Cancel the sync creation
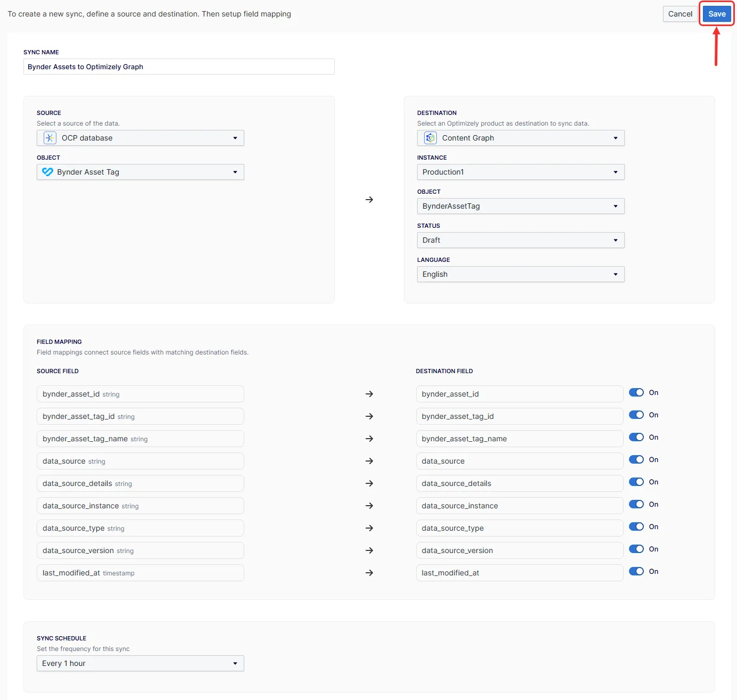Screen dimensions: 737x700 click(680, 14)
